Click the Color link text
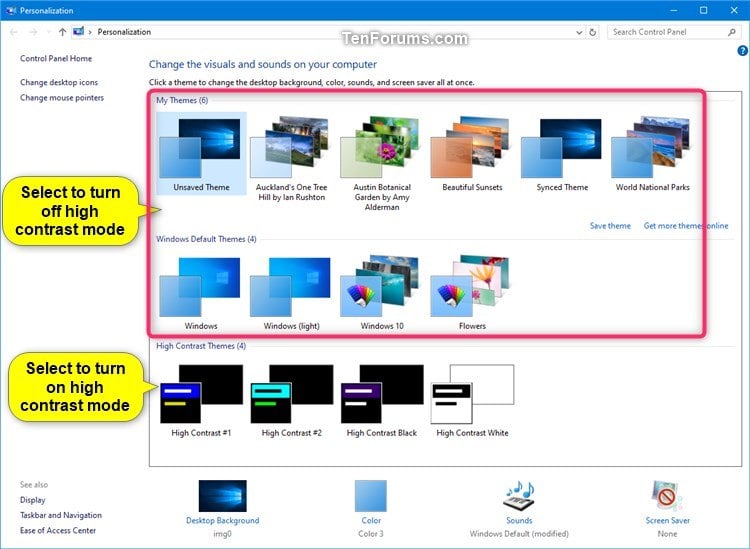Screen dimensions: 750x549 click(x=371, y=520)
